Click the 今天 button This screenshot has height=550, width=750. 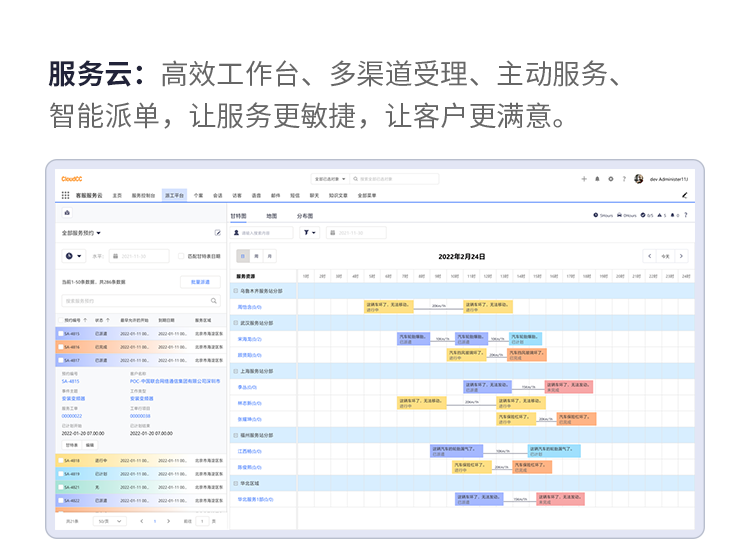pyautogui.click(x=667, y=256)
